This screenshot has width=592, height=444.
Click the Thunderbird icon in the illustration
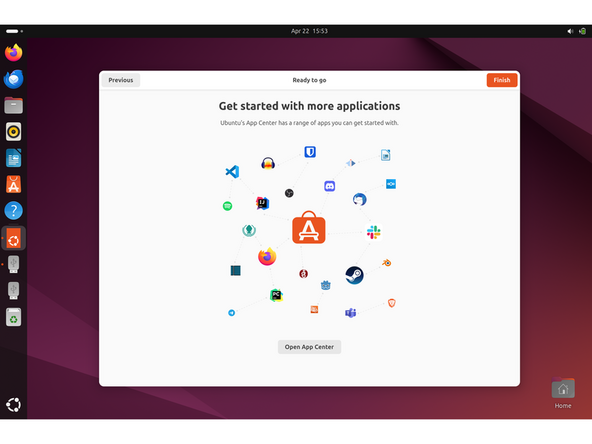[359, 199]
